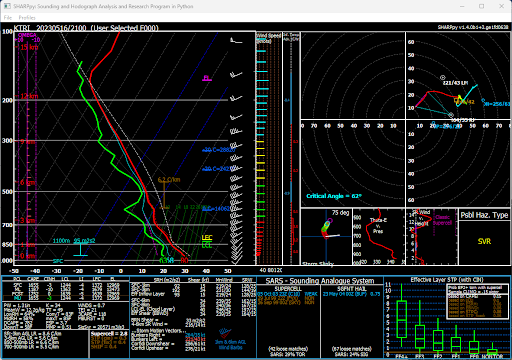The width and height of the screenshot is (512, 360).
Task: Click the SHARPpy app icon in title bar
Action: coord(7,6)
